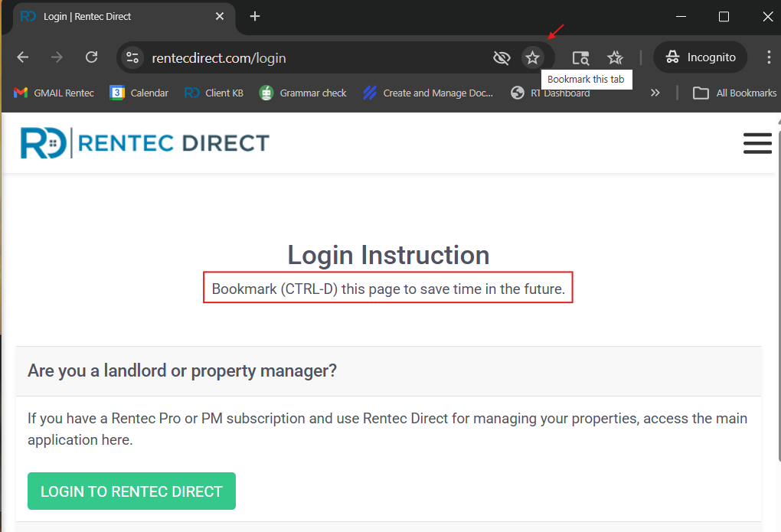Viewport: 781px width, 532px height.
Task: Open the GMAIL Rentec bookmark
Action: (x=54, y=93)
